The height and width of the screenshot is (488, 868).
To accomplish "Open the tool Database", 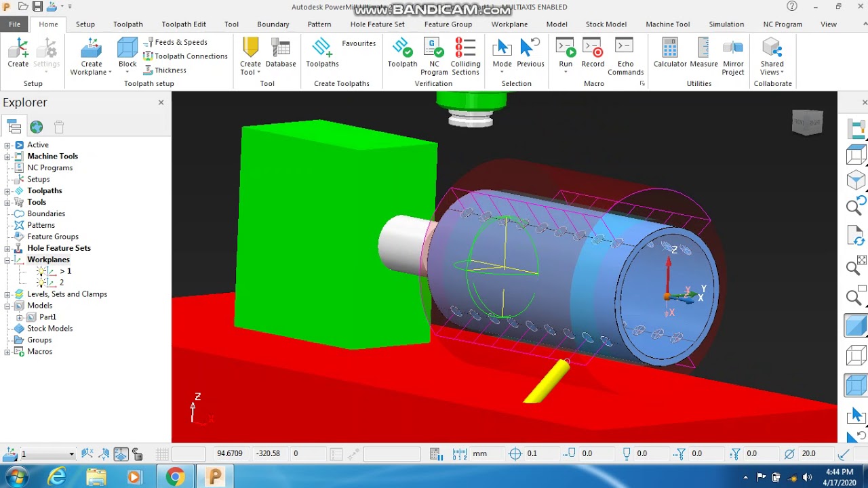I will 281,53.
